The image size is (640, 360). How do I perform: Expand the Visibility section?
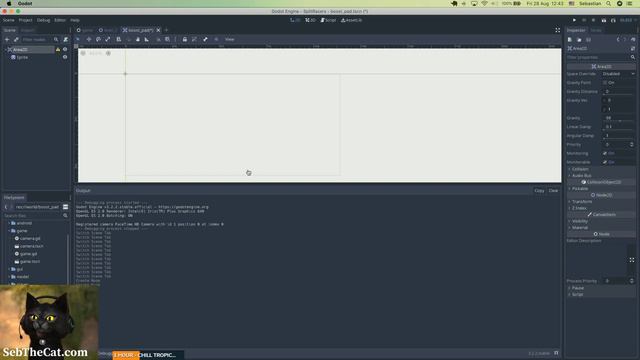pos(580,221)
